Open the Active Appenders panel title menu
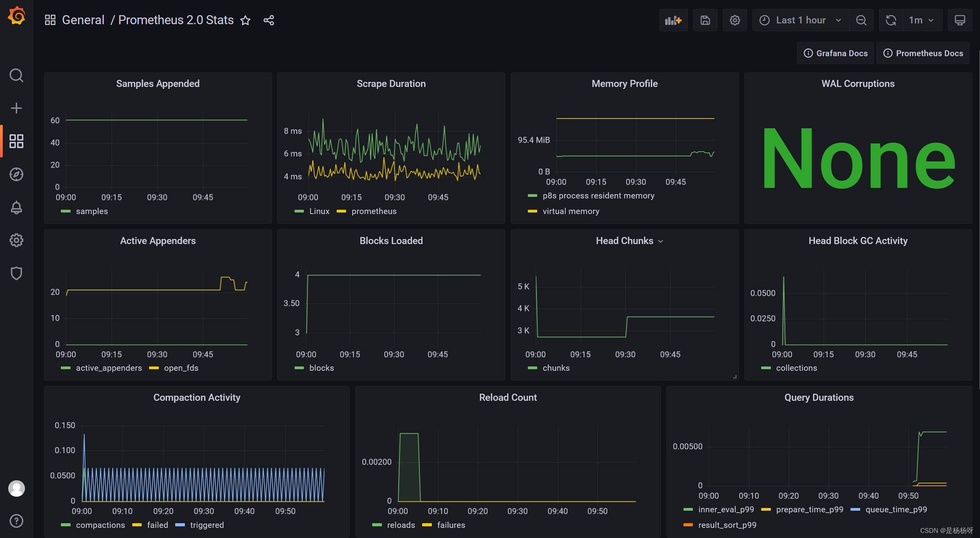The image size is (980, 538). [x=158, y=241]
